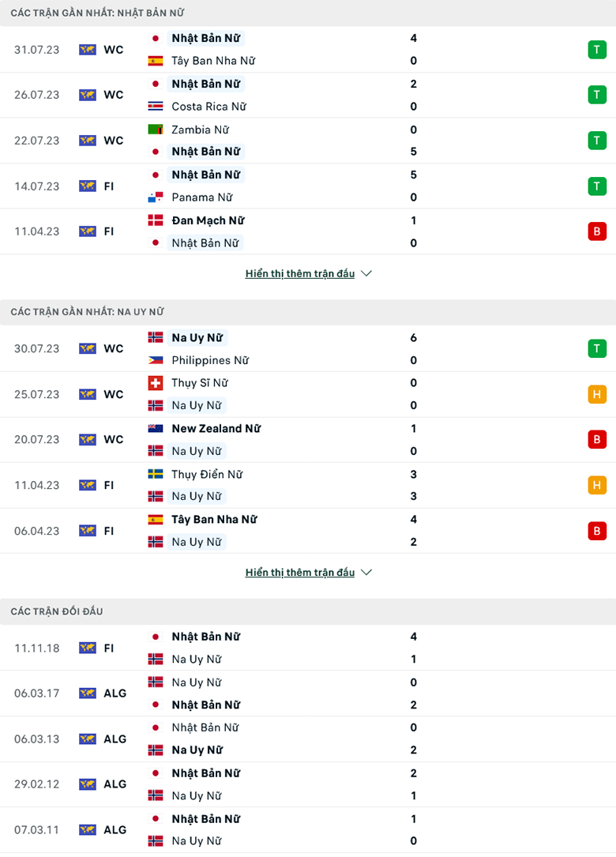
Task: Click the Panama flag icon
Action: pos(156,197)
